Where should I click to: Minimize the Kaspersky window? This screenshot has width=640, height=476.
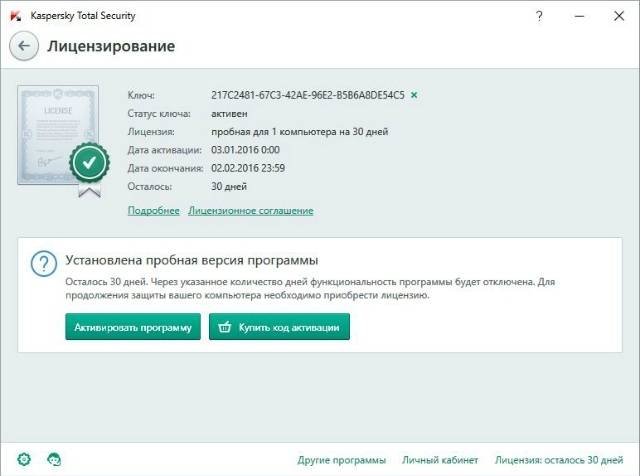tap(579, 16)
